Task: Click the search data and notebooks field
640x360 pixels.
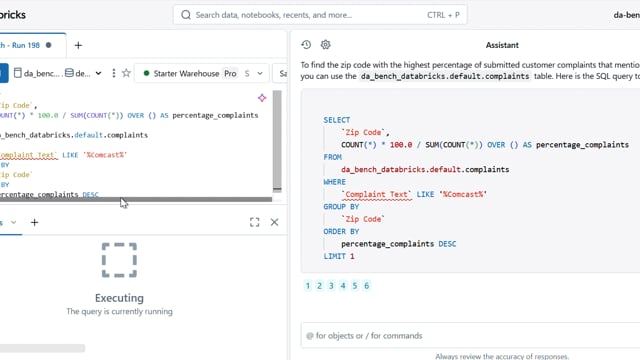Action: 320,15
